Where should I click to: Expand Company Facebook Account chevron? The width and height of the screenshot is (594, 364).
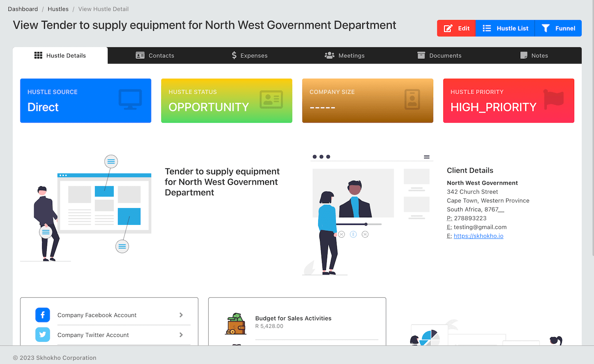pos(181,315)
